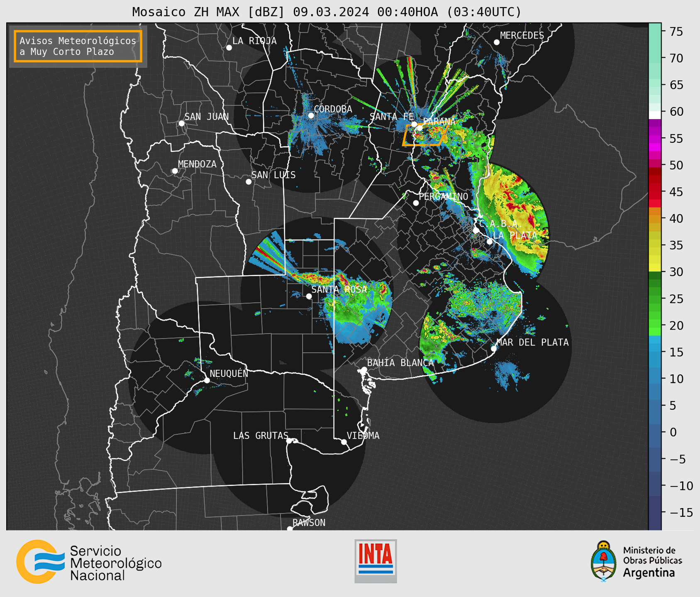The width and height of the screenshot is (700, 597).
Task: Click the -10 dBZ dark blue color on the scale
Action: tap(655, 486)
